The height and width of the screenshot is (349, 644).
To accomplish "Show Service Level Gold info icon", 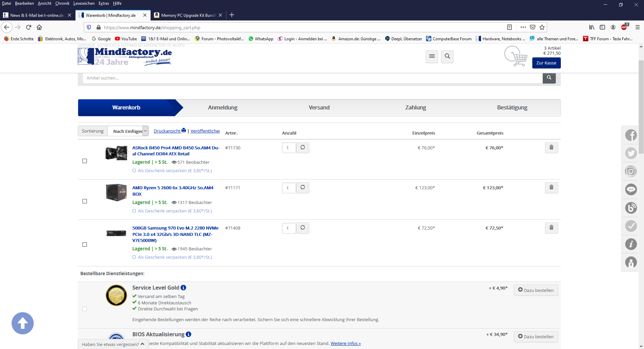I will 183,288.
